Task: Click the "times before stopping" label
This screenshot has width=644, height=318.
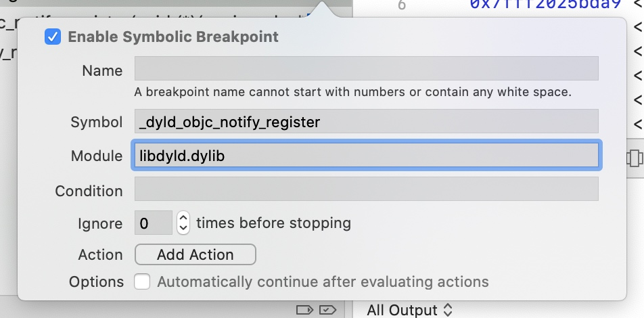Action: tap(273, 223)
